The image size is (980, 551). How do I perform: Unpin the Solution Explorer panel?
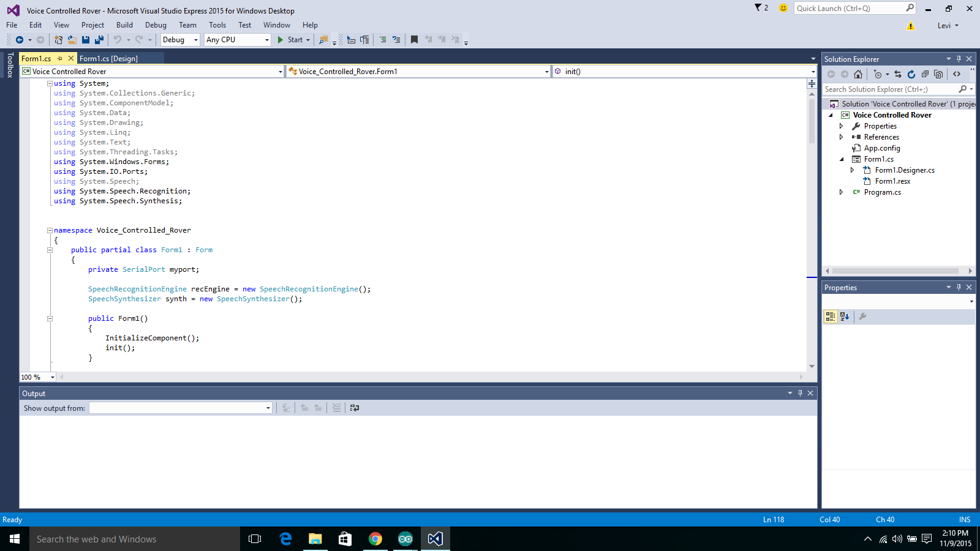coord(959,59)
